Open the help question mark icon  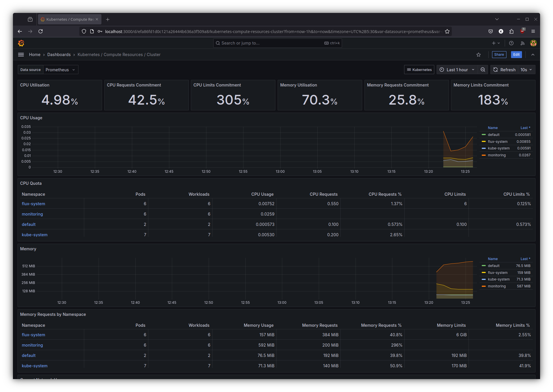(x=511, y=43)
